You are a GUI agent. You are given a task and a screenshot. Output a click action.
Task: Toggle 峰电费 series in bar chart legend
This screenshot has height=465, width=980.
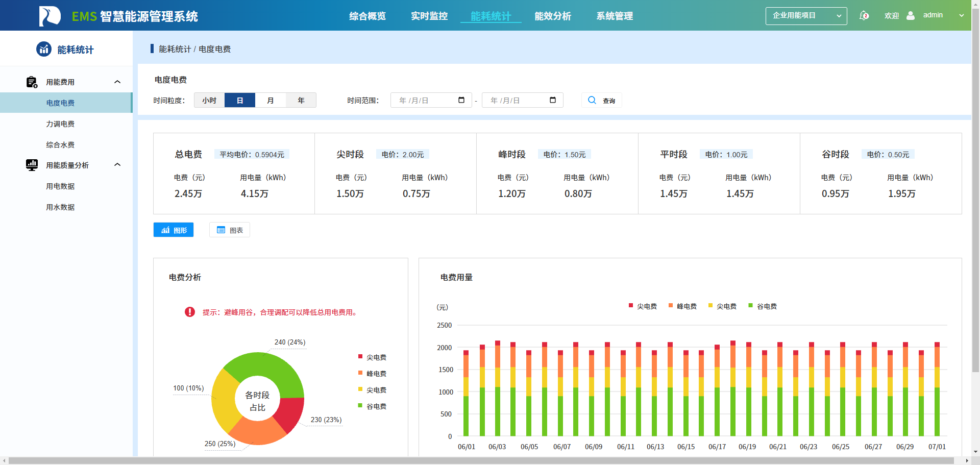(682, 306)
